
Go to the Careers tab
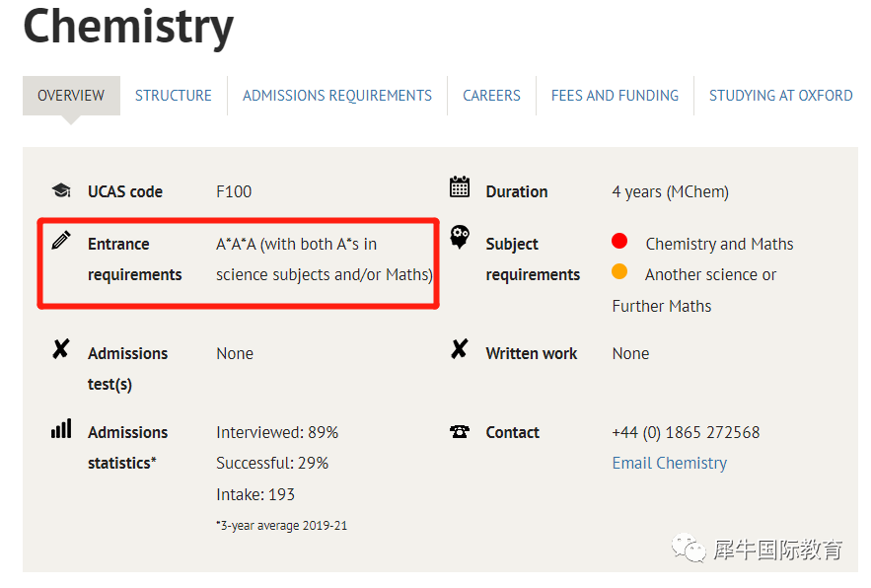point(491,96)
